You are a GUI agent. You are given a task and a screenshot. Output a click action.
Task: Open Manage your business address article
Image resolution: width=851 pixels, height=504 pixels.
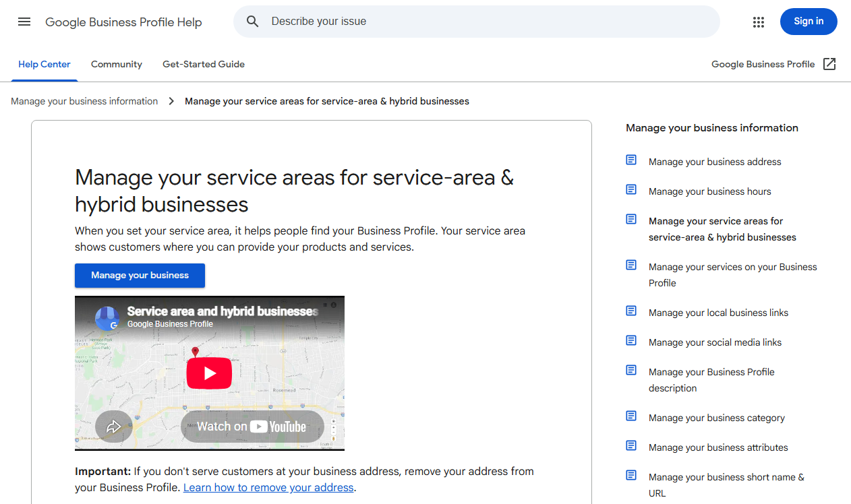[715, 162]
